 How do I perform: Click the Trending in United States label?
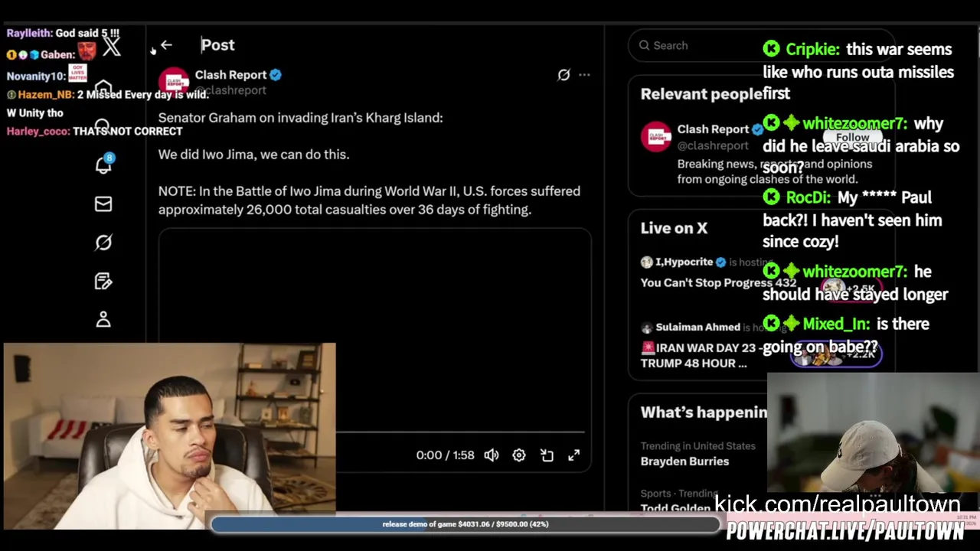click(x=697, y=446)
